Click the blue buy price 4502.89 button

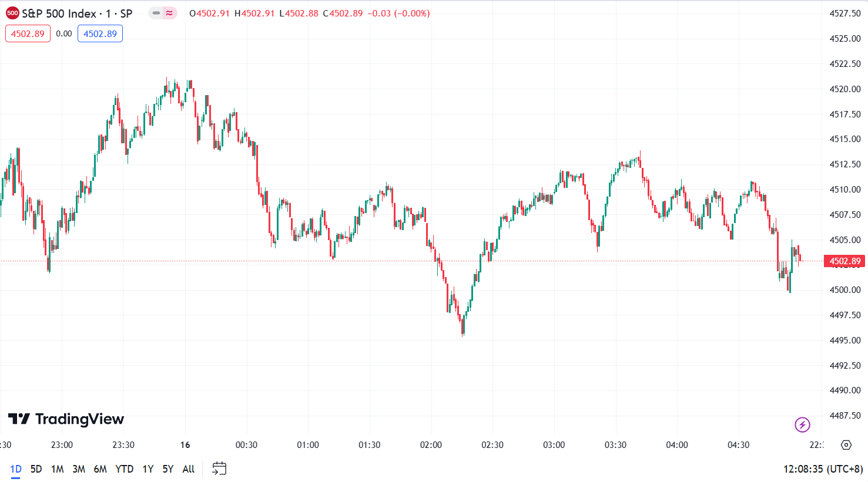click(100, 33)
